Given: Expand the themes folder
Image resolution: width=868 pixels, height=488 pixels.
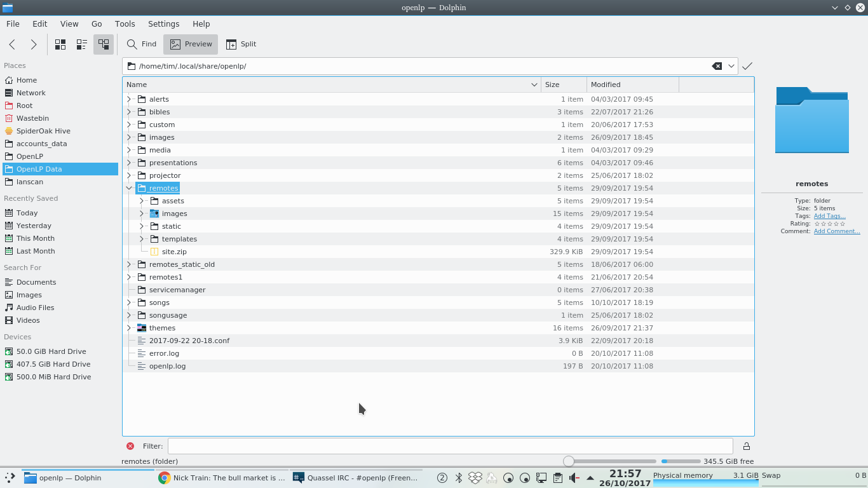Looking at the screenshot, I should [x=129, y=328].
